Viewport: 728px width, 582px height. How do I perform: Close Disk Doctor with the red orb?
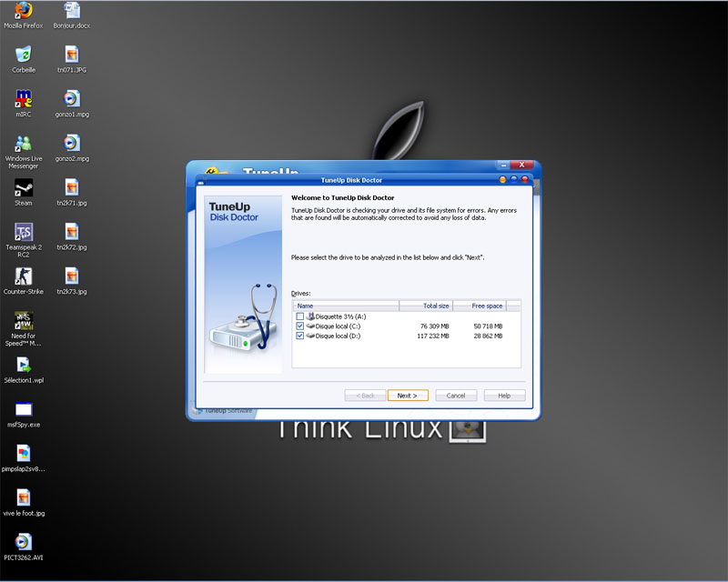[x=525, y=180]
